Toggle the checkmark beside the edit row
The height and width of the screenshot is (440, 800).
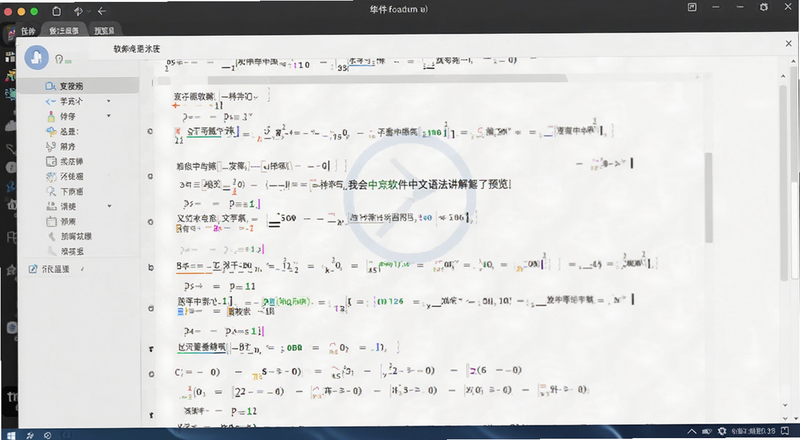click(82, 268)
